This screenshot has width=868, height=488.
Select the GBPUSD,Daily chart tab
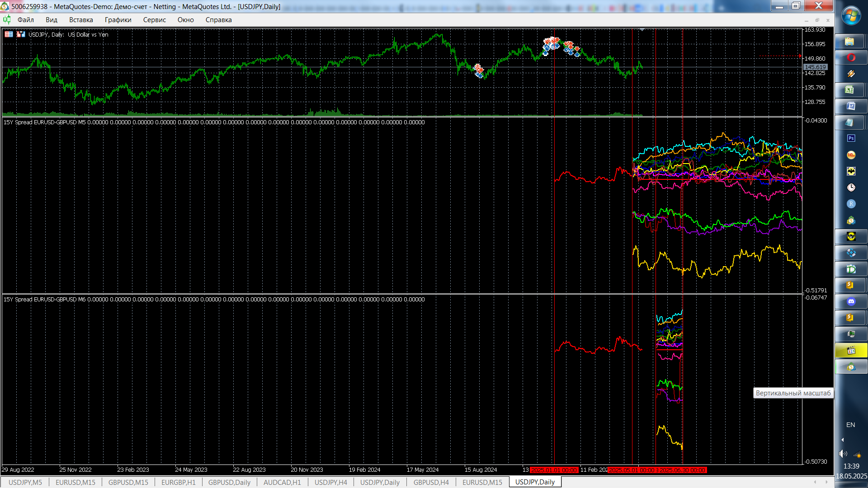229,482
